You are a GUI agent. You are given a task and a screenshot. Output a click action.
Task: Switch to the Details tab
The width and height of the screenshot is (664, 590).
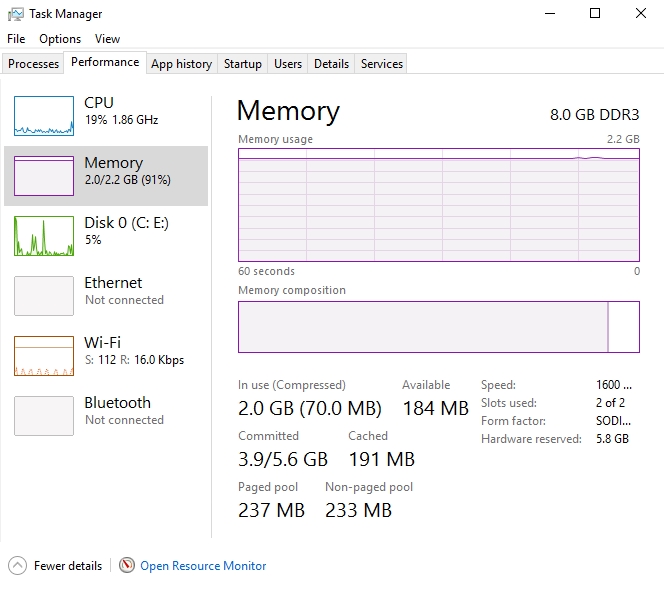(x=332, y=64)
